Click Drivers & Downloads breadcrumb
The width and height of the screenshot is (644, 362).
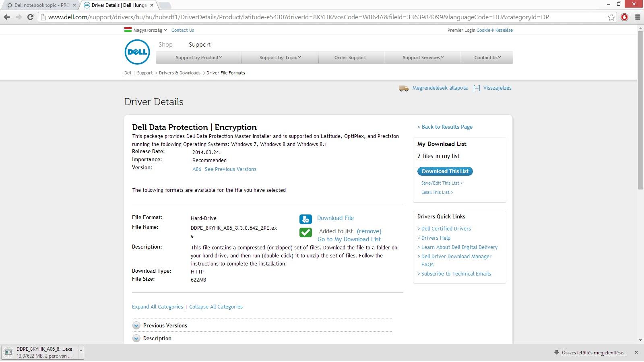pyautogui.click(x=180, y=73)
